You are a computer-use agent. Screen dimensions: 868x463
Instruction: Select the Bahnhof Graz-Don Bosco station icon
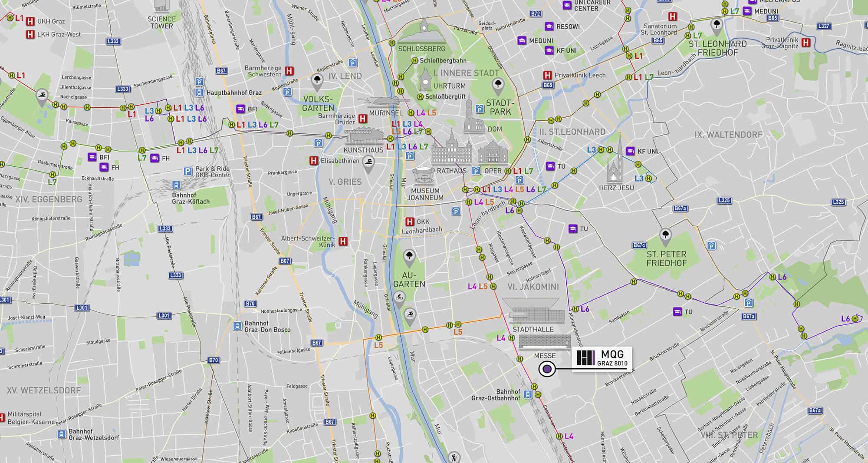click(x=237, y=326)
